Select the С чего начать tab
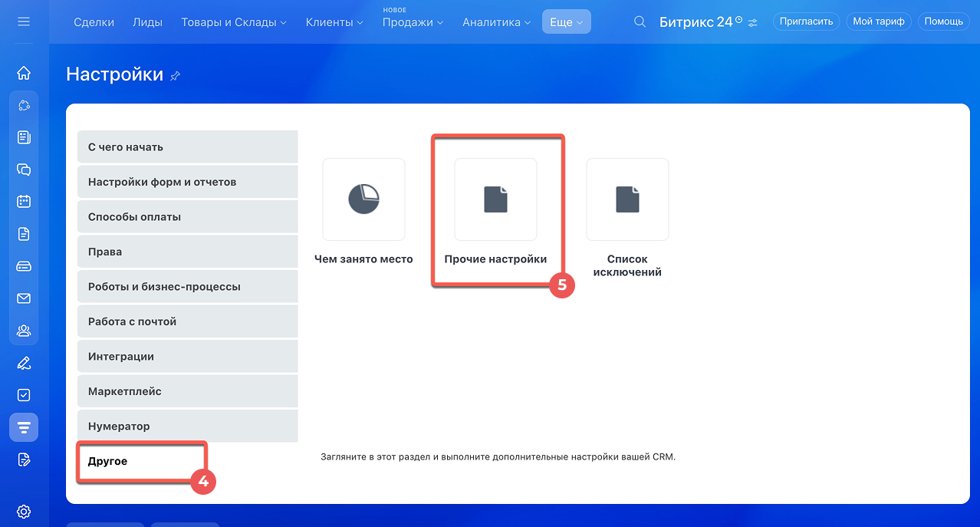 (187, 147)
